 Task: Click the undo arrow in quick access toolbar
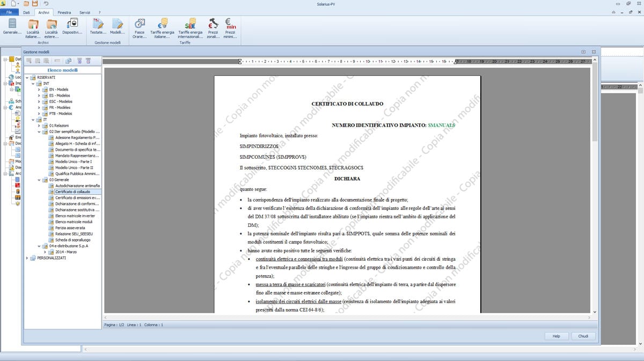pos(46,3)
